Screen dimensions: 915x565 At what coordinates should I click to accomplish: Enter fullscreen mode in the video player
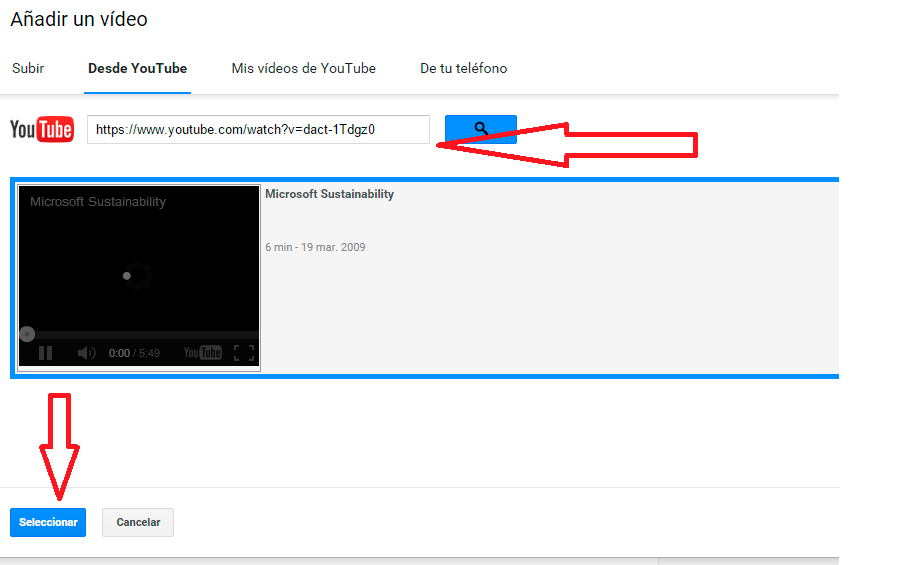click(243, 353)
